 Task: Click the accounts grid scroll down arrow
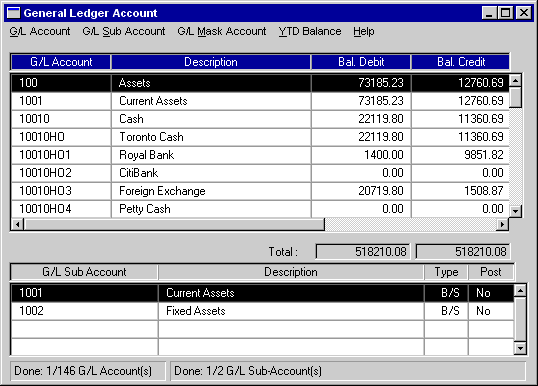point(515,211)
